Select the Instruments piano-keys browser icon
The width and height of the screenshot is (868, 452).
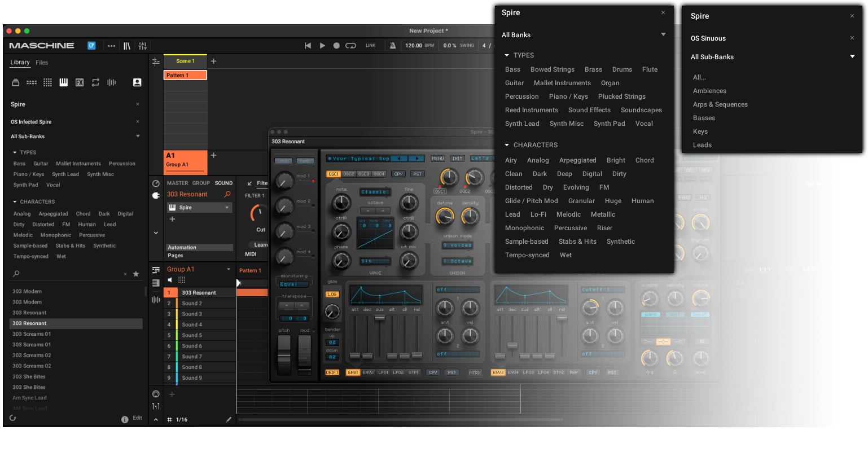[x=64, y=82]
